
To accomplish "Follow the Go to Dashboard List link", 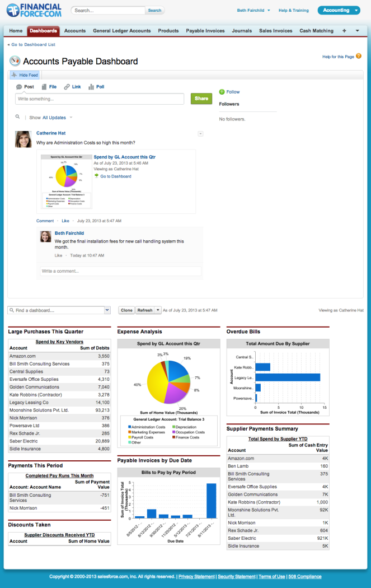I will (33, 45).
